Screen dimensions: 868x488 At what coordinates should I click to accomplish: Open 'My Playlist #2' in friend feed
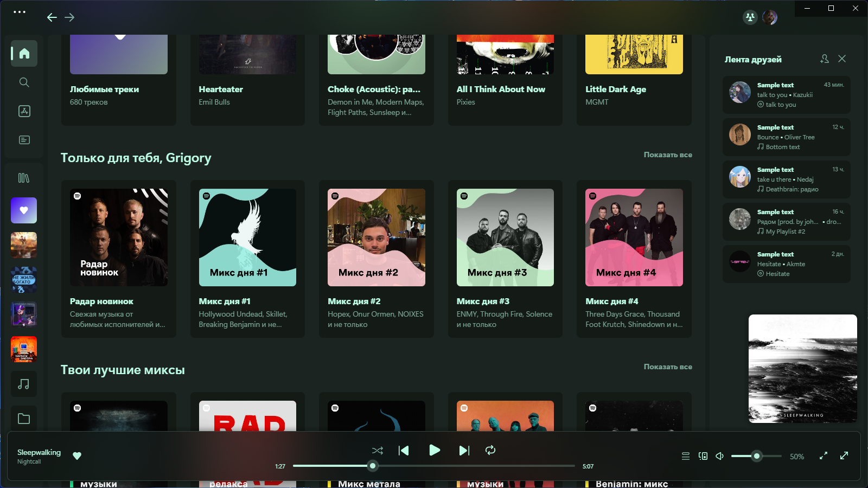pos(785,232)
